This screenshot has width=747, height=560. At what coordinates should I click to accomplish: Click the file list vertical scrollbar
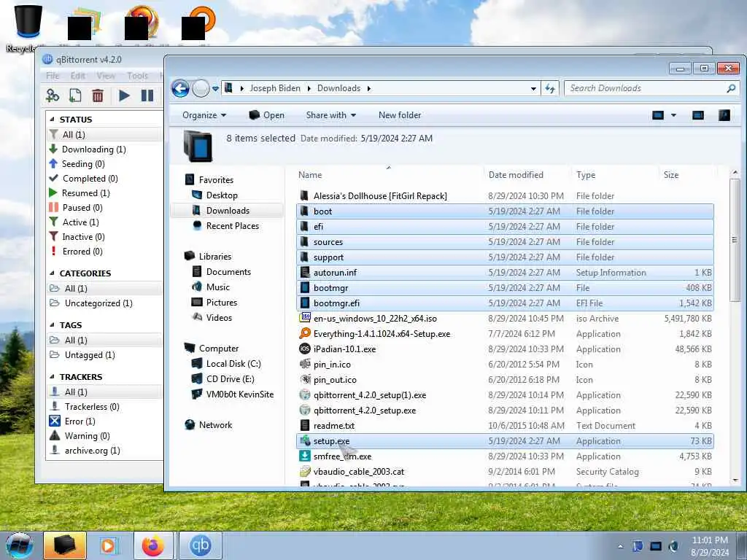(735, 240)
